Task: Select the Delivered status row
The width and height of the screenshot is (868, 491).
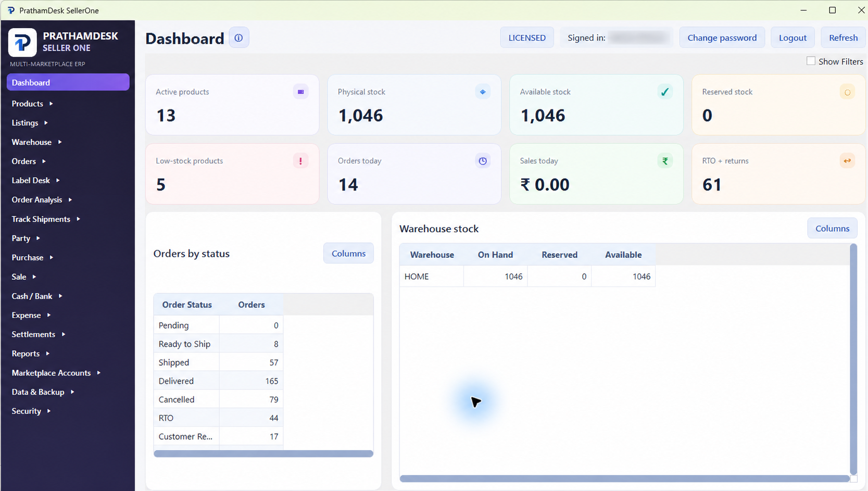Action: (219, 381)
